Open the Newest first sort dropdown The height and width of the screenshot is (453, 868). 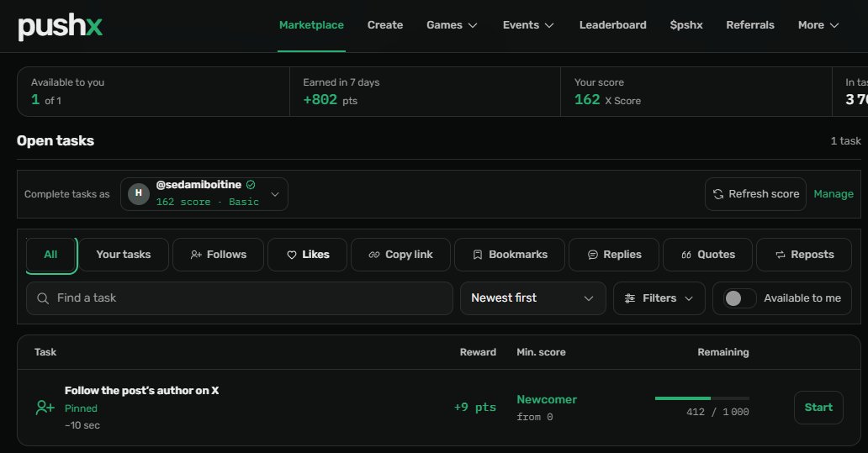(532, 298)
